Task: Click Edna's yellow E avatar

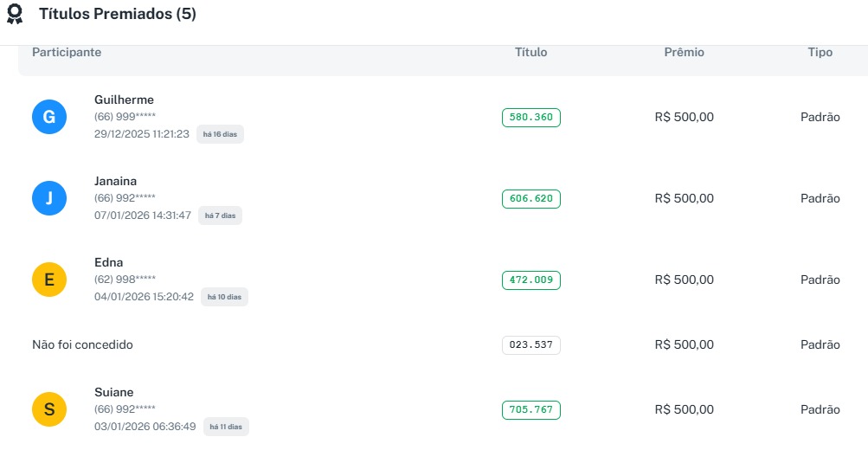Action: (x=49, y=280)
